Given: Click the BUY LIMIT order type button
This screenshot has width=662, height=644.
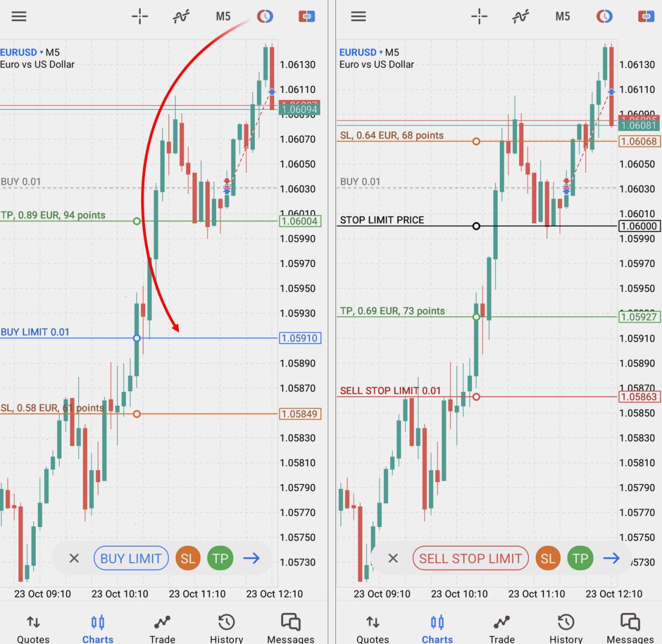Looking at the screenshot, I should click(x=131, y=558).
